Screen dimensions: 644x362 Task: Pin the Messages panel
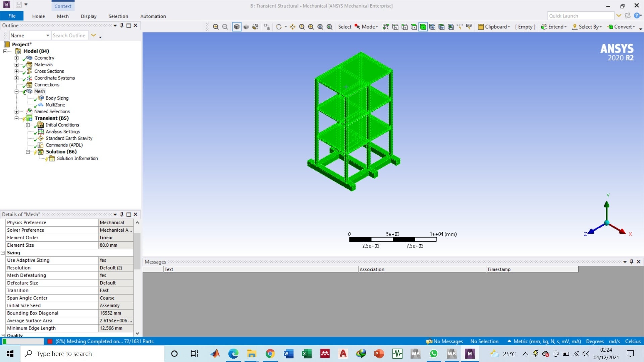[632, 262]
